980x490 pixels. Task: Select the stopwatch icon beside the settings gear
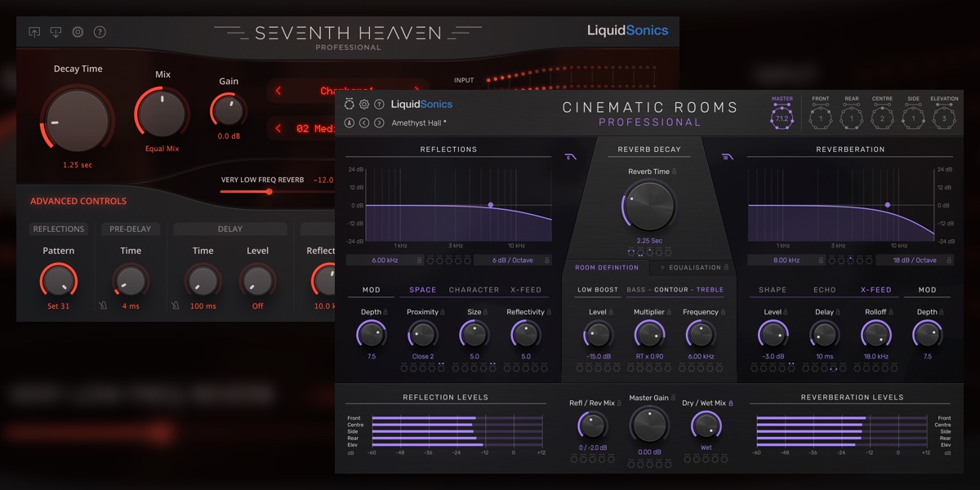click(350, 105)
